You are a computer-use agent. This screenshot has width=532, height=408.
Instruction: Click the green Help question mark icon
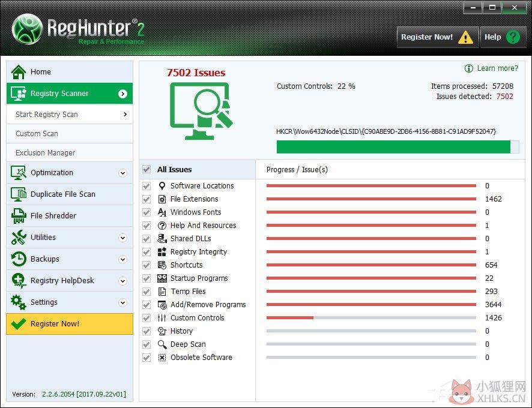[x=513, y=37]
